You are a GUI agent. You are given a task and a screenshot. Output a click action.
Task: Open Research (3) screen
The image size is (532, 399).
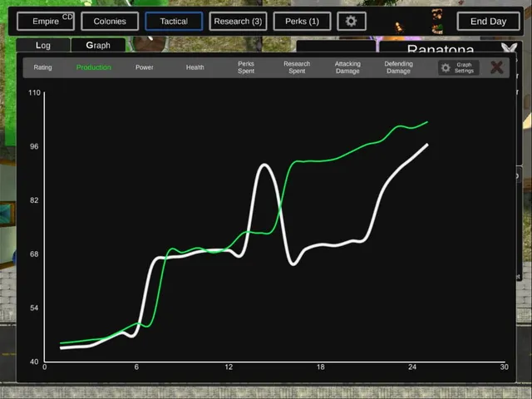238,22
